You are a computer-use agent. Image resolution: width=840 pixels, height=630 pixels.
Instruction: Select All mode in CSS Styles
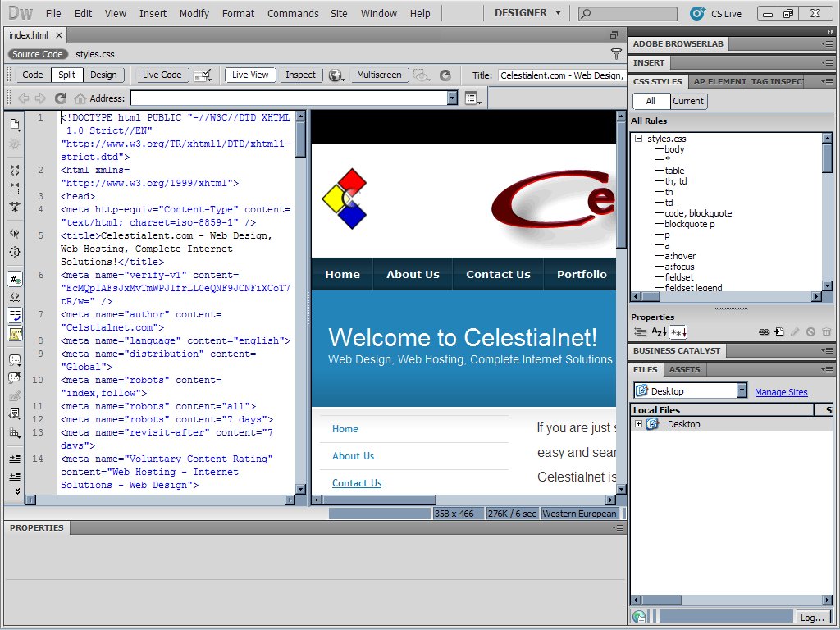(x=651, y=101)
